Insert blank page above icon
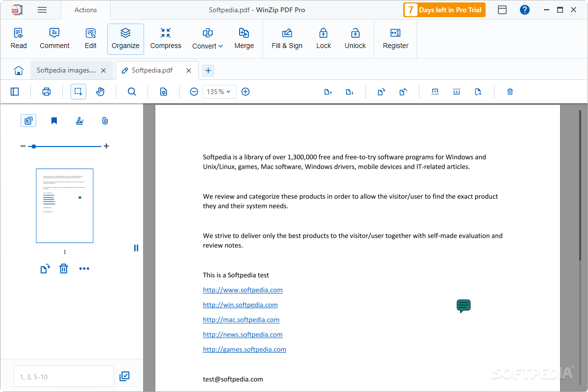588x392 pixels. (x=435, y=92)
